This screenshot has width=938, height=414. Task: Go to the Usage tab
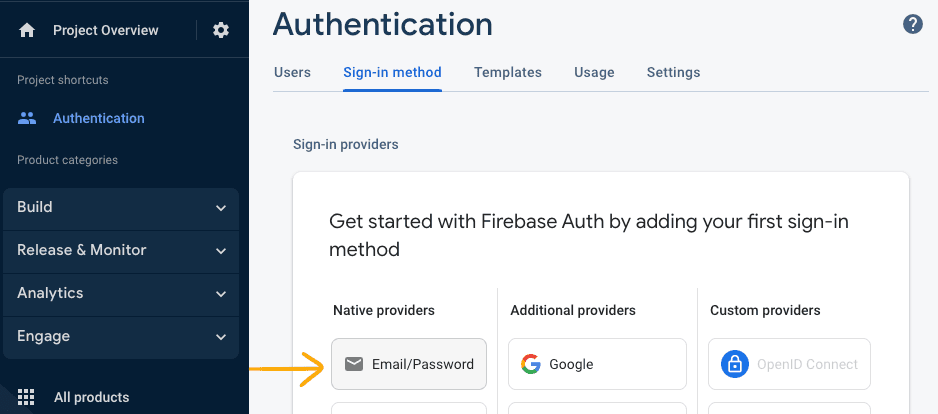click(594, 72)
